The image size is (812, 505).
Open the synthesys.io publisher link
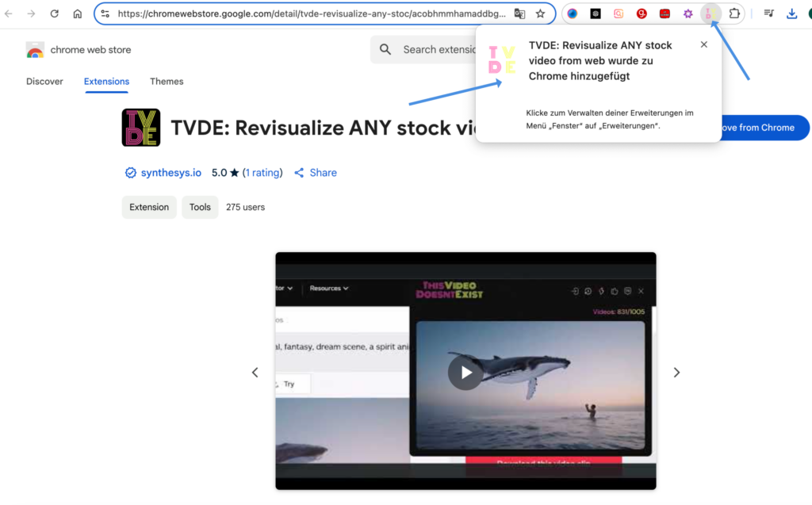(171, 173)
